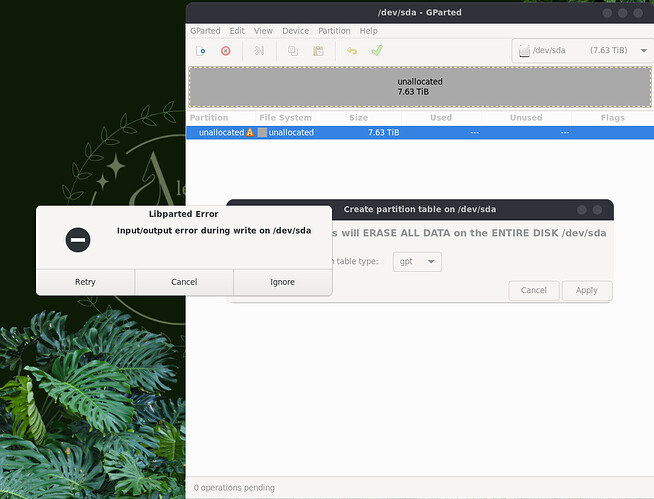Open the Help menu
The height and width of the screenshot is (499, 654).
coord(369,31)
